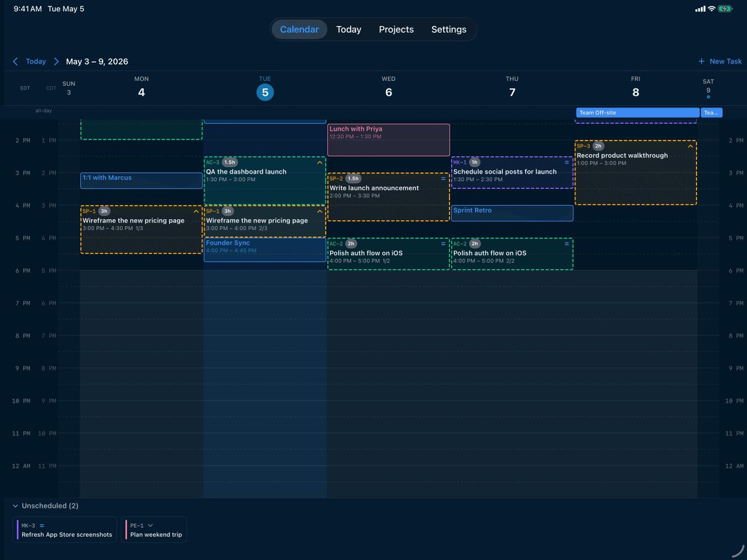Click the 1.5h duration badge on AC-3 task
This screenshot has height=560, width=747.
click(230, 162)
